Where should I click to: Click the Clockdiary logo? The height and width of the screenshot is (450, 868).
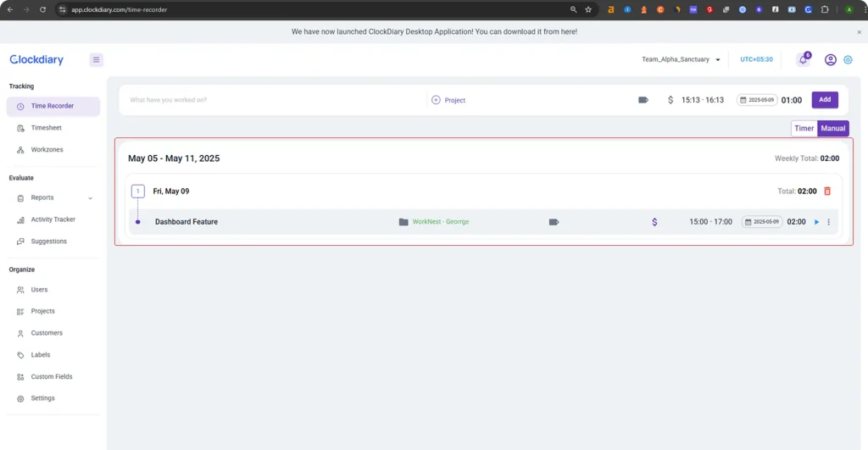(x=36, y=59)
